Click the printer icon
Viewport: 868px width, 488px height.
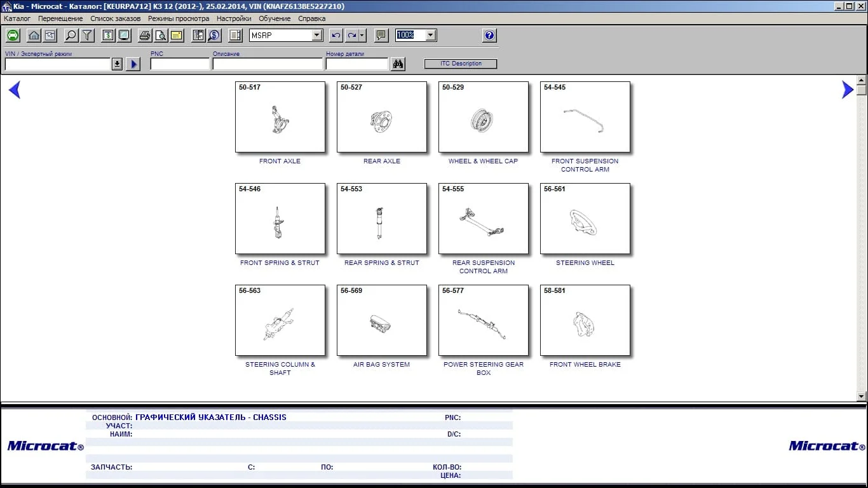[145, 36]
